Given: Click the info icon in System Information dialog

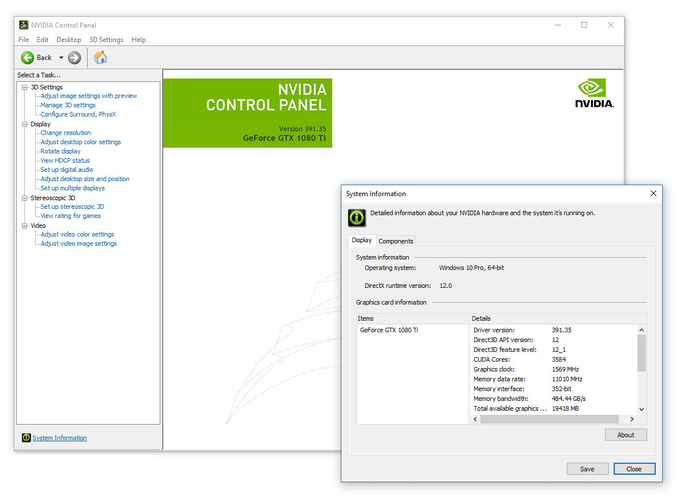Looking at the screenshot, I should 357,218.
